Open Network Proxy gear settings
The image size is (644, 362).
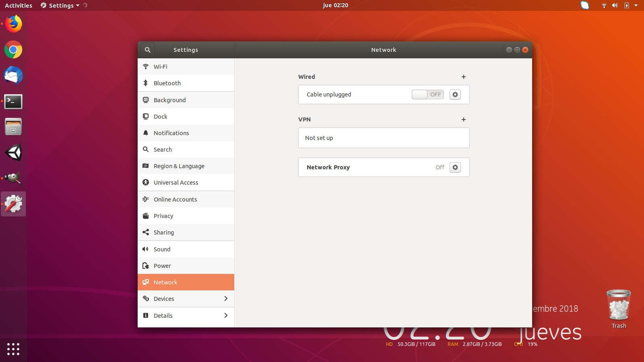(x=455, y=167)
